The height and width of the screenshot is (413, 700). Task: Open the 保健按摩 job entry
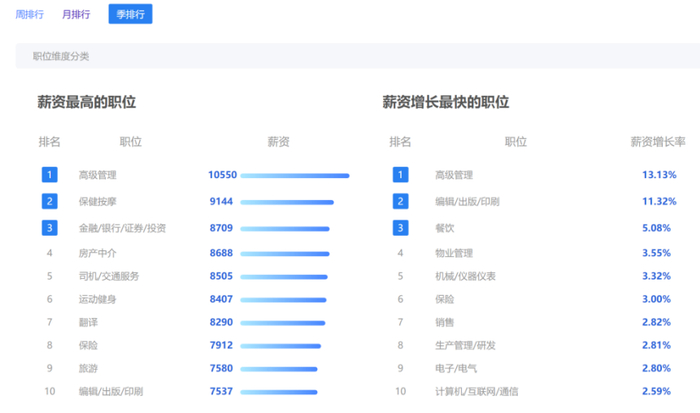point(98,202)
